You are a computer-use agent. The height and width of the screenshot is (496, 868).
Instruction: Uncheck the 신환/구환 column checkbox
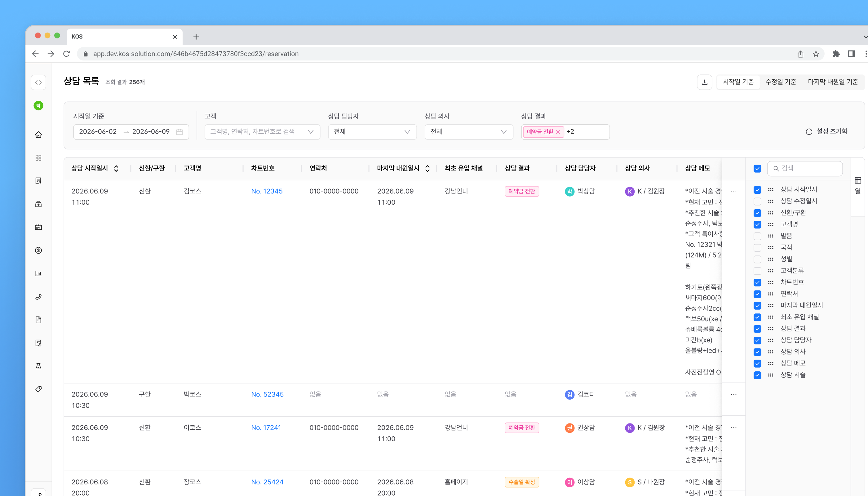(757, 213)
